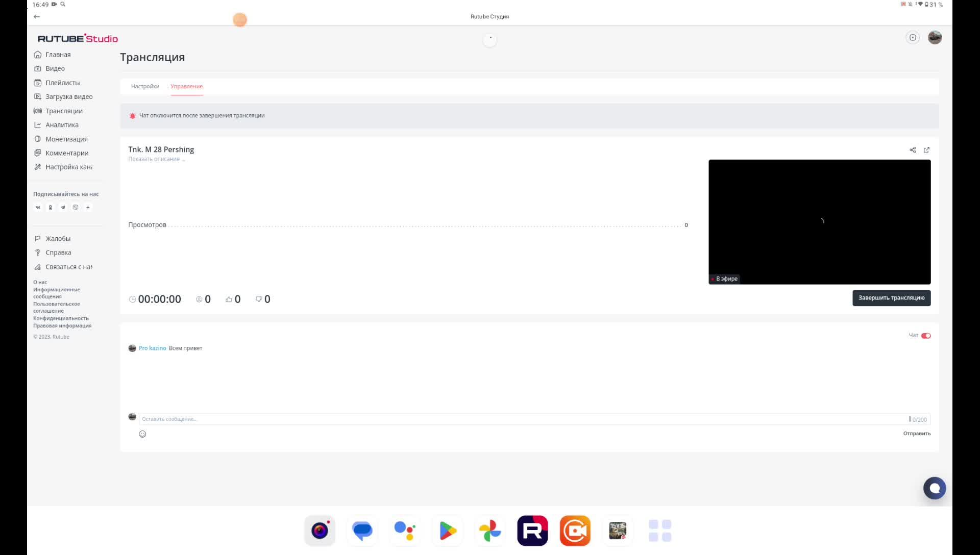
Task: Disable the Чат toggle switch
Action: (926, 336)
